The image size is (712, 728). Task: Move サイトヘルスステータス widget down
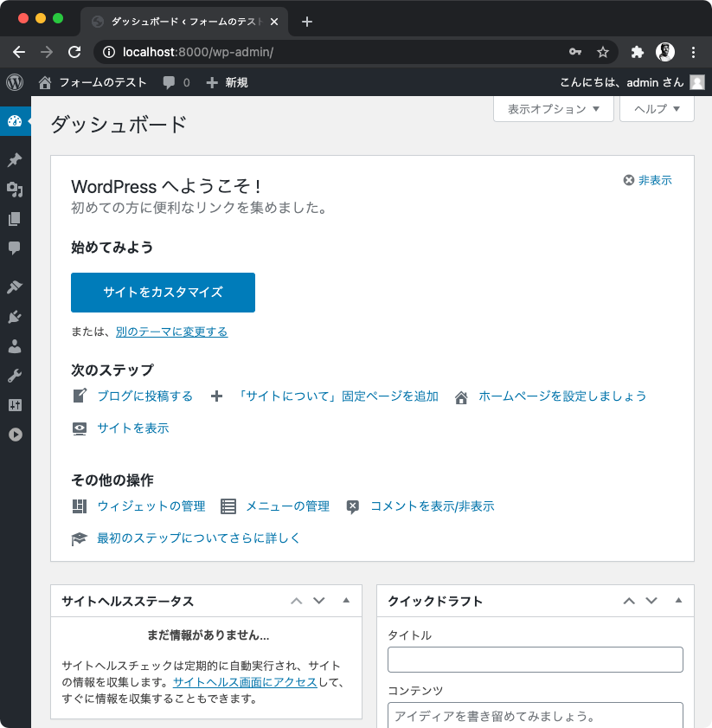(319, 601)
